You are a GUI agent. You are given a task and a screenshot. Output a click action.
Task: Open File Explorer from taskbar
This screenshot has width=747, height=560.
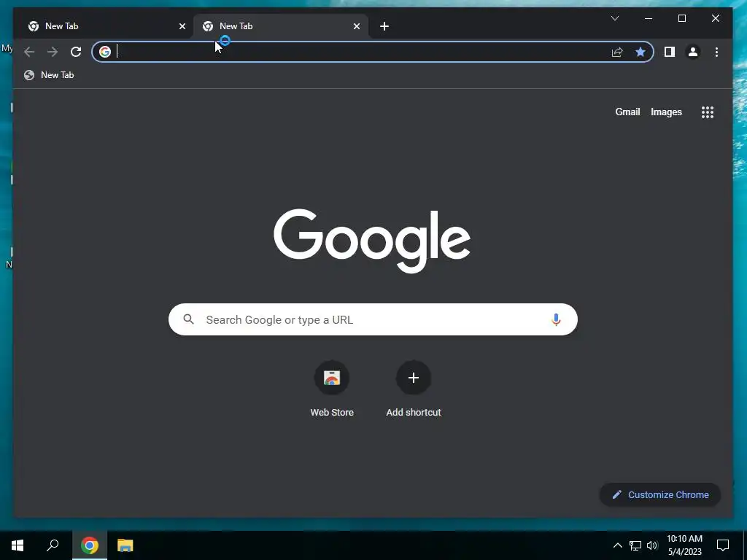[125, 545]
